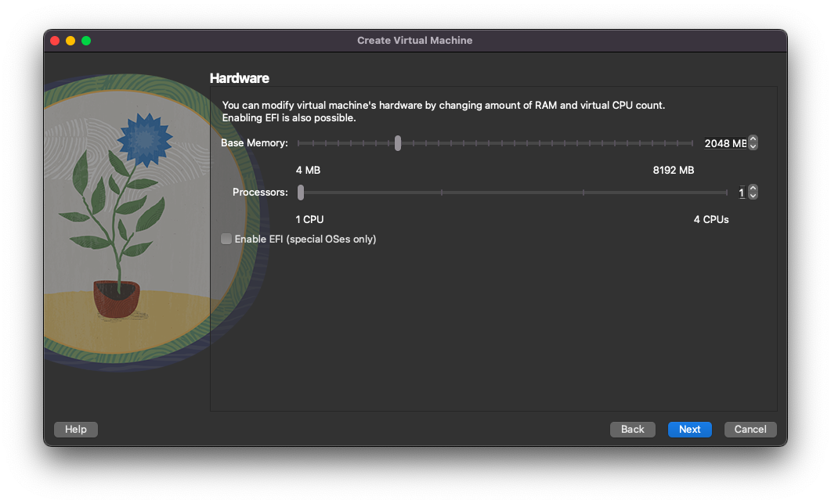Go Back to the previous step
Viewport: 831px width, 504px height.
pos(632,430)
